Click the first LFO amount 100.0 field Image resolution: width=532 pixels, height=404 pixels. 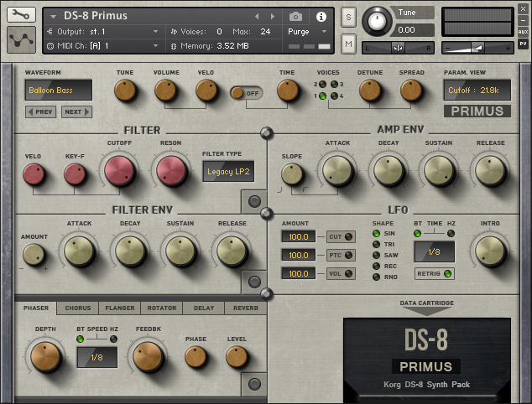click(x=298, y=236)
